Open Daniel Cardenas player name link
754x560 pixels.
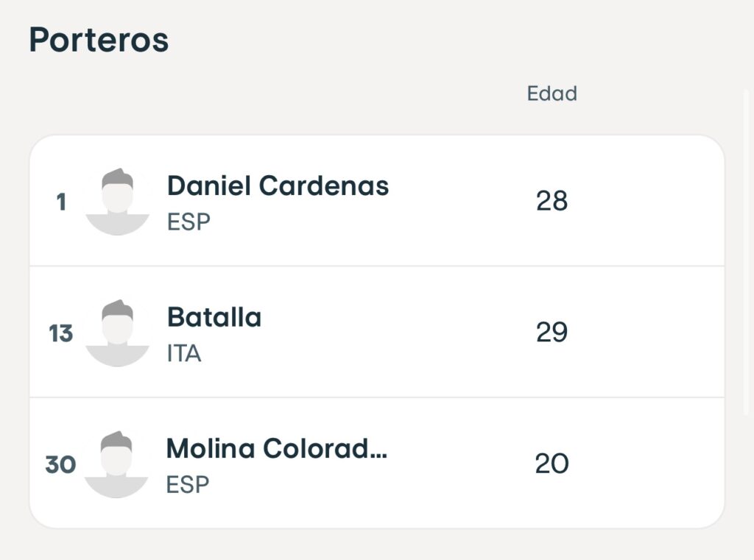click(x=278, y=186)
